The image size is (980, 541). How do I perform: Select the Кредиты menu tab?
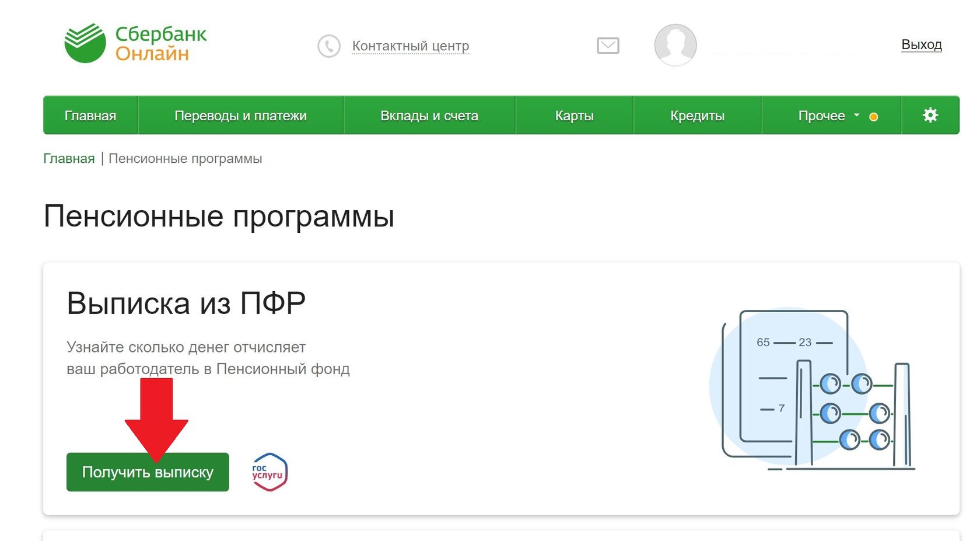pos(698,116)
